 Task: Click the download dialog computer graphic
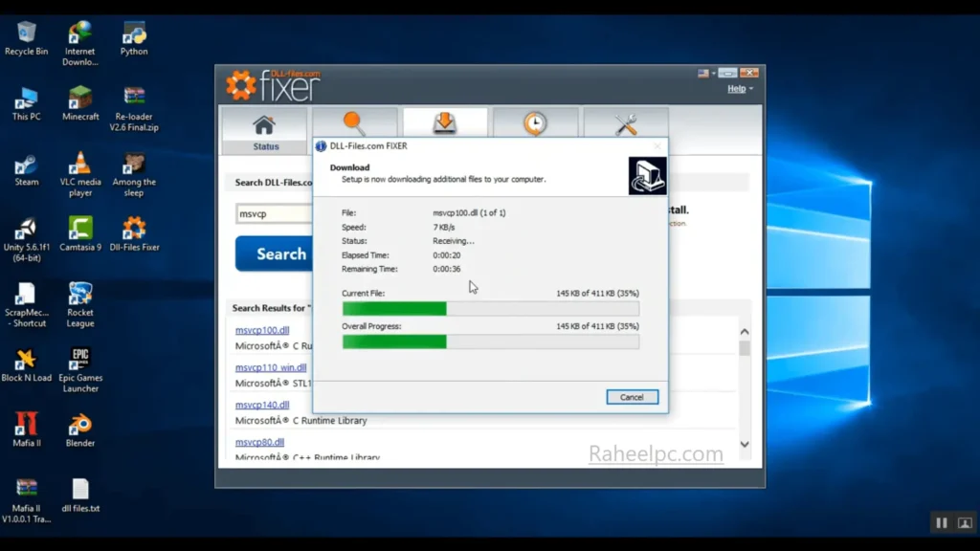(x=647, y=176)
